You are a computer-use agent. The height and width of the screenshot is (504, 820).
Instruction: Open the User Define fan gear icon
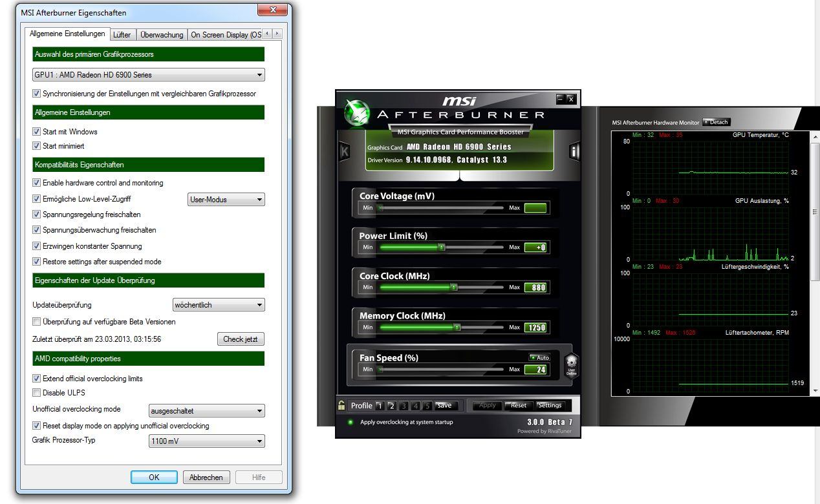coord(572,366)
